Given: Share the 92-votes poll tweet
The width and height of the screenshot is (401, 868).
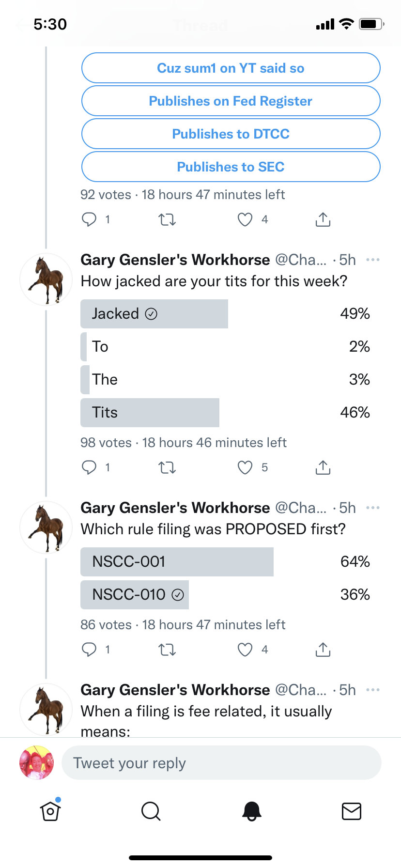Looking at the screenshot, I should pyautogui.click(x=323, y=219).
